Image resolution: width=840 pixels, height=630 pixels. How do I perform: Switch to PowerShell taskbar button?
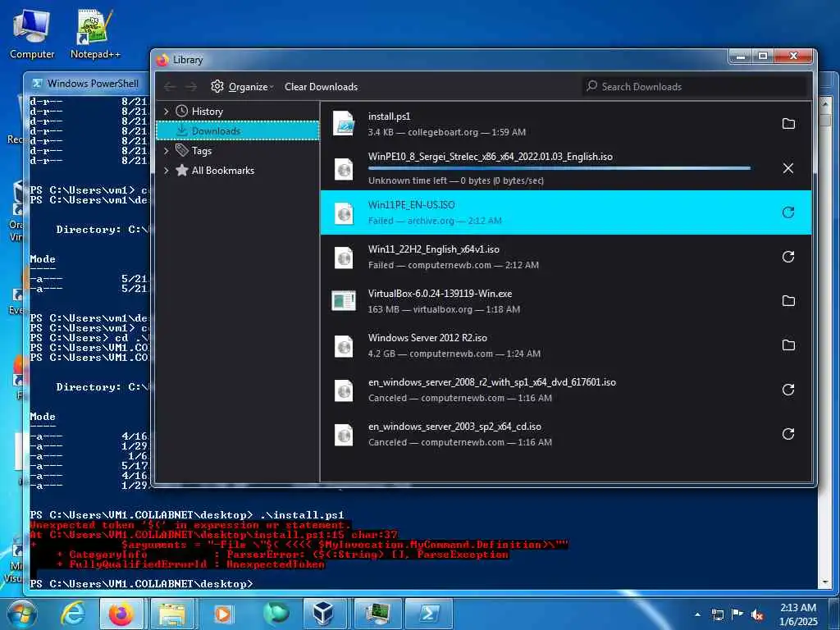428,614
